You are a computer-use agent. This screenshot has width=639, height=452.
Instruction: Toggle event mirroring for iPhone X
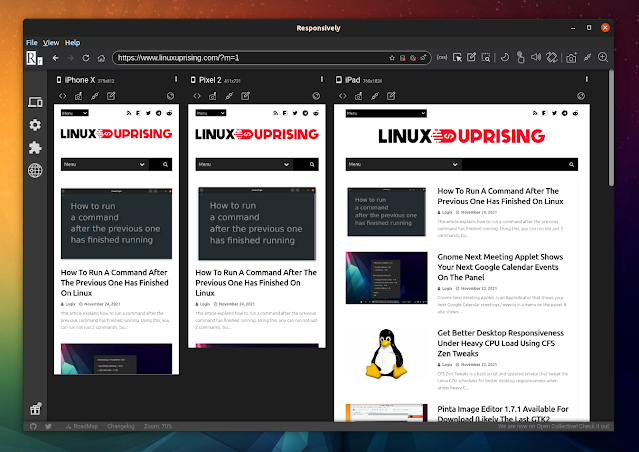pos(95,96)
